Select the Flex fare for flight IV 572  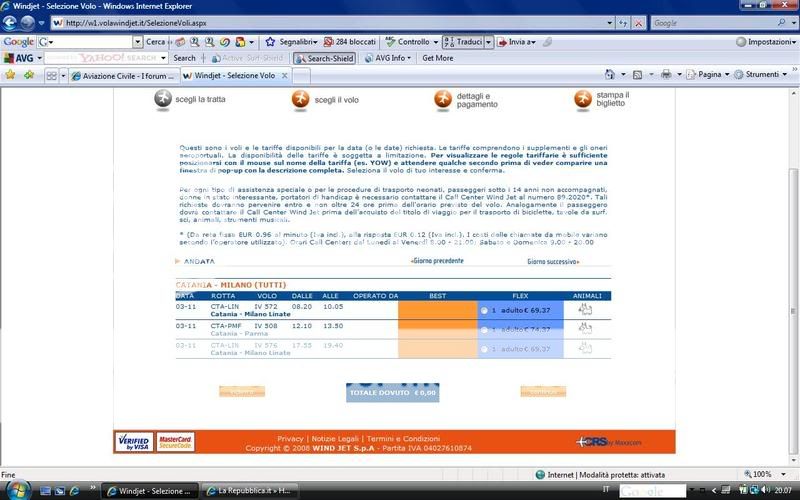click(485, 311)
